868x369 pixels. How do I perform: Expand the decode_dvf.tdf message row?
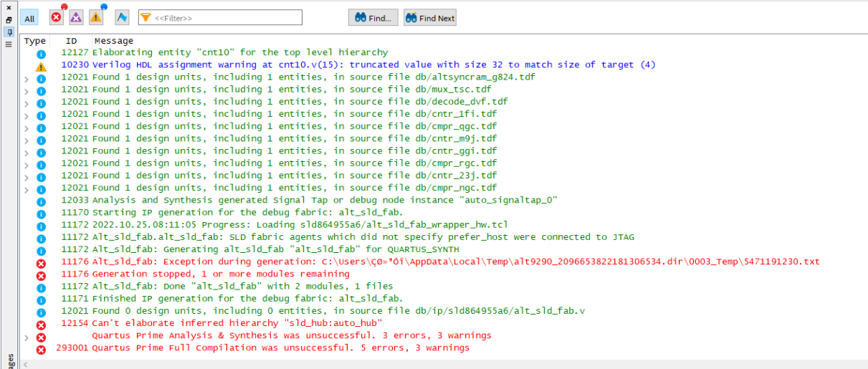(x=27, y=103)
